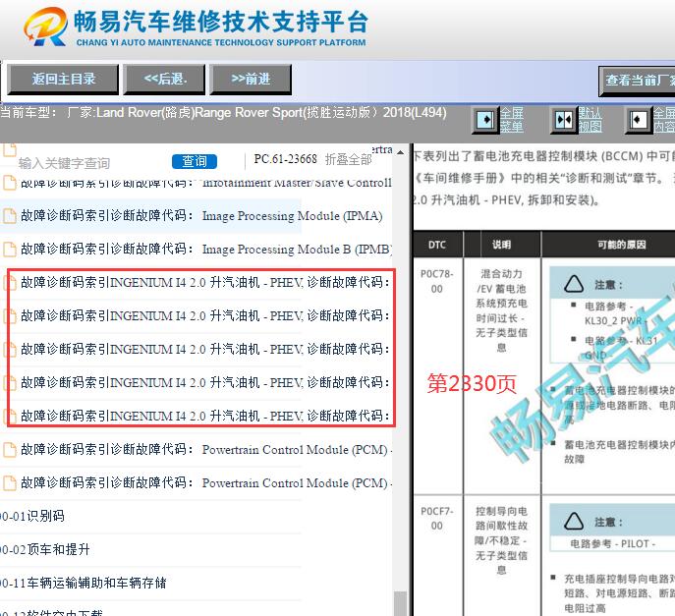Click the 全屏内容 text link

[x=664, y=120]
